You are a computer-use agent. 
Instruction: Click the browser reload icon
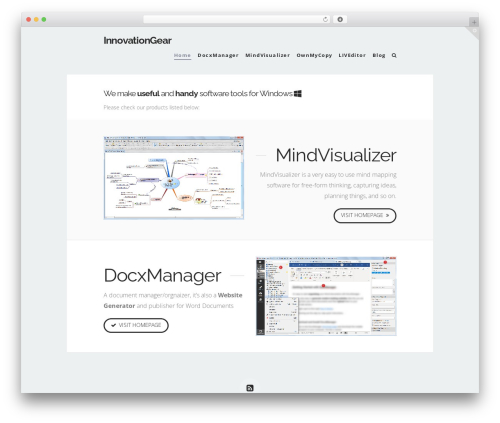tap(325, 19)
